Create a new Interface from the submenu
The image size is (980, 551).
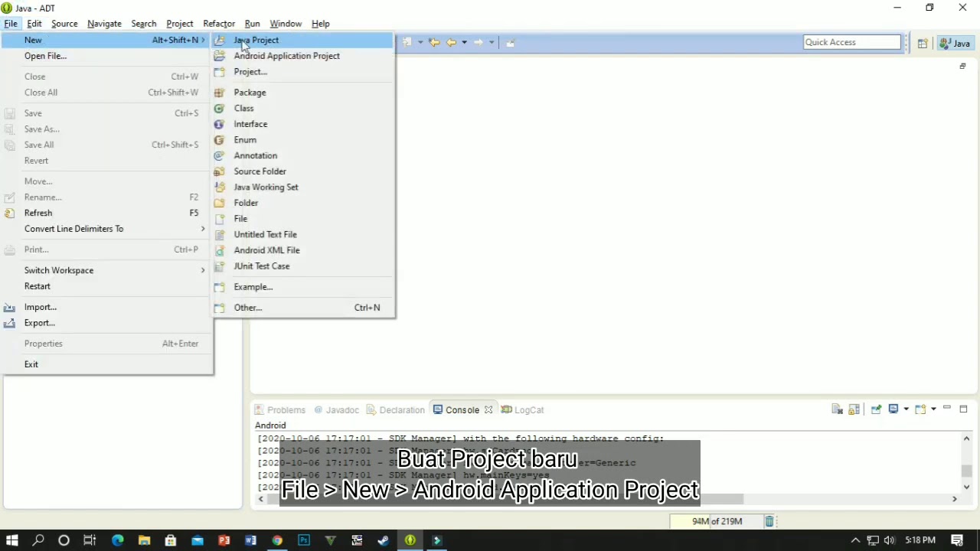click(303, 124)
